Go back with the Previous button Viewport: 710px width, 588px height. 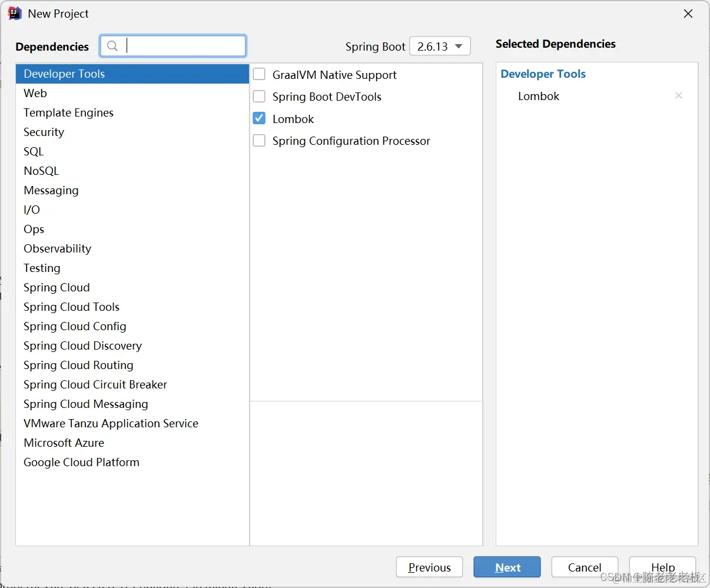[429, 567]
